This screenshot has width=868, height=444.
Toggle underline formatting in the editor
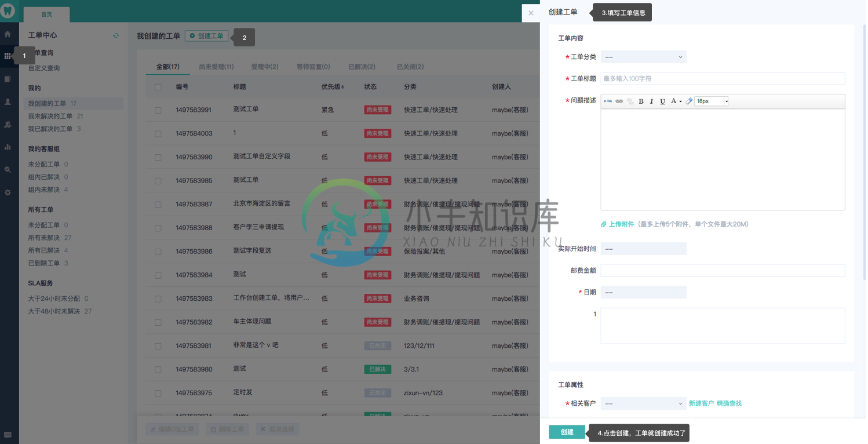663,101
